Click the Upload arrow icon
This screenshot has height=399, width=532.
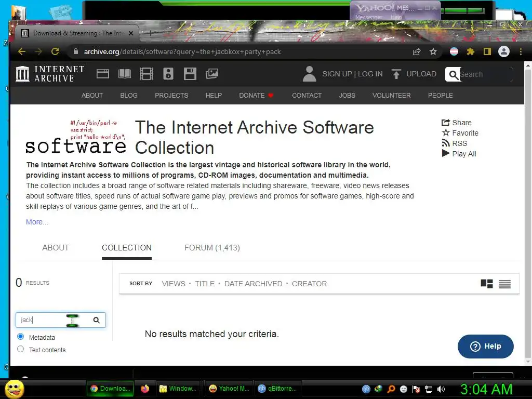pos(396,74)
